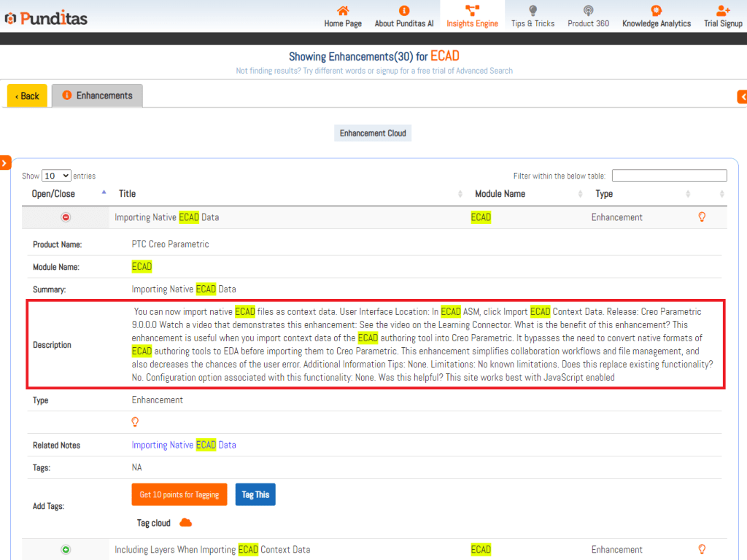Screen dimensions: 747x560
Task: Click the yellow Back button
Action: click(x=27, y=96)
